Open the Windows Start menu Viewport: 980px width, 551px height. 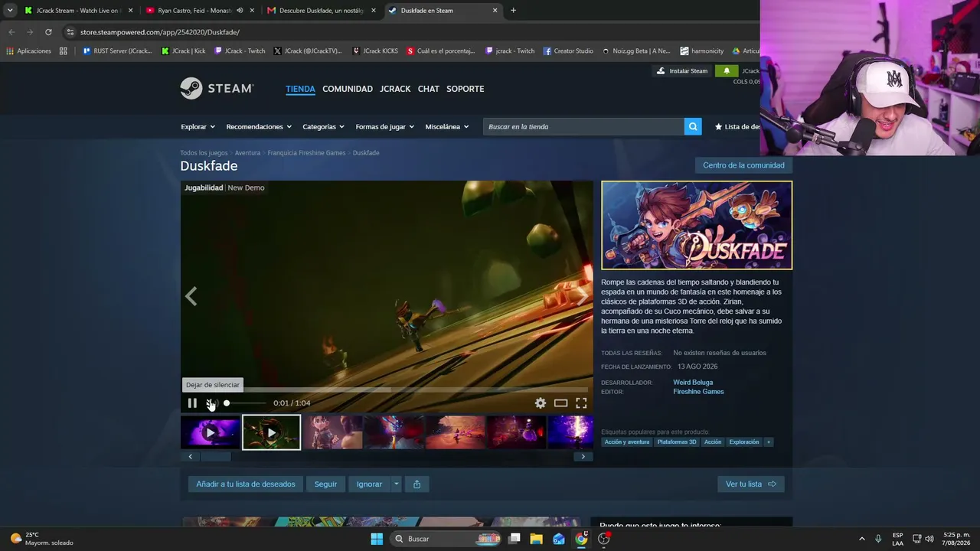377,539
